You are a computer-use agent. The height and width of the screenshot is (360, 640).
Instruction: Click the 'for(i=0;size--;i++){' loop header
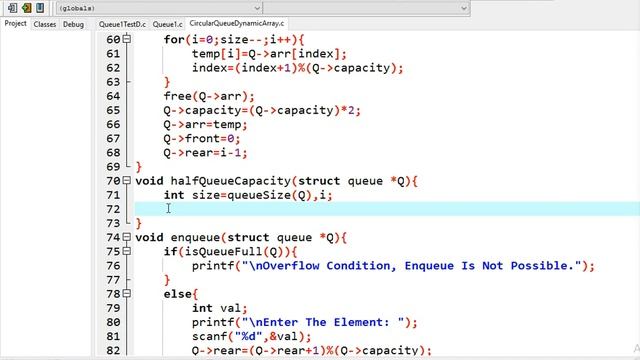(x=234, y=40)
